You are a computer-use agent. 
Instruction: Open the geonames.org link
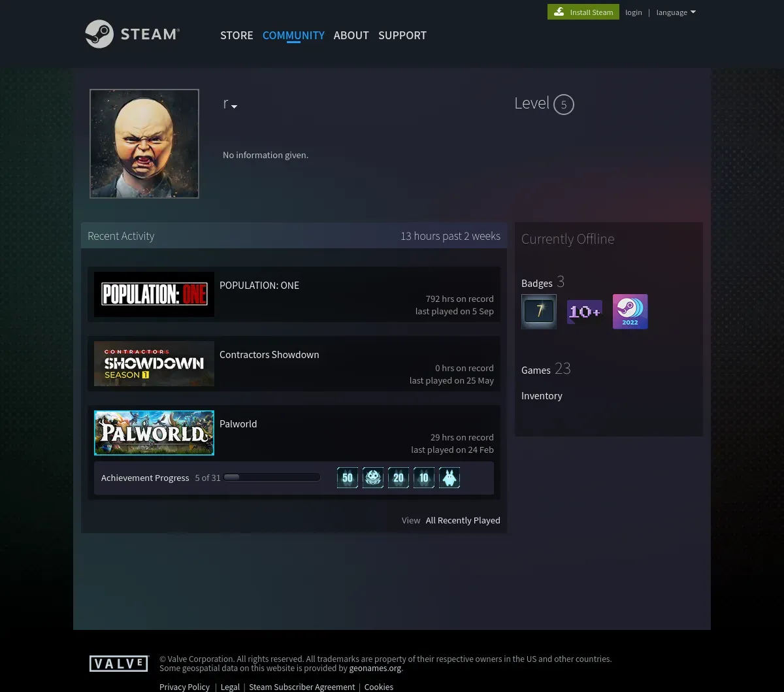click(375, 668)
